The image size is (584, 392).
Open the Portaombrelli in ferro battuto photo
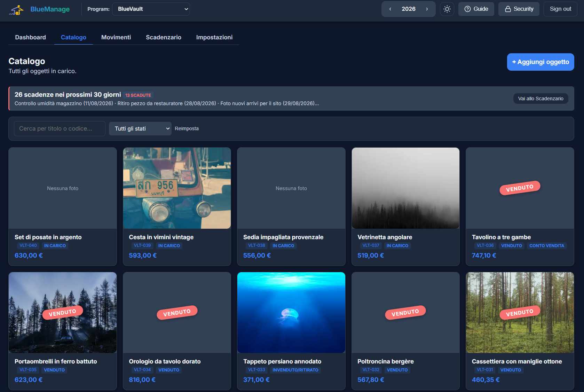click(63, 313)
